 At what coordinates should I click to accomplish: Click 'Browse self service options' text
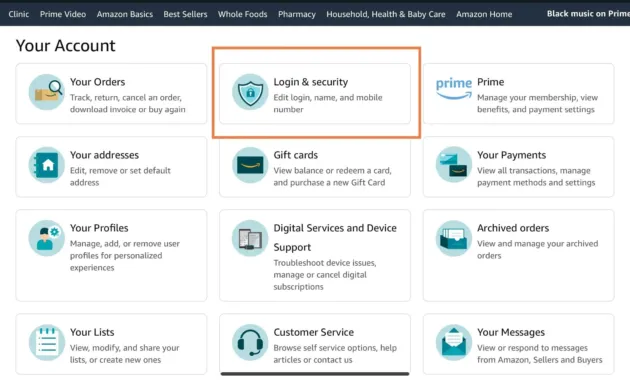pos(335,353)
